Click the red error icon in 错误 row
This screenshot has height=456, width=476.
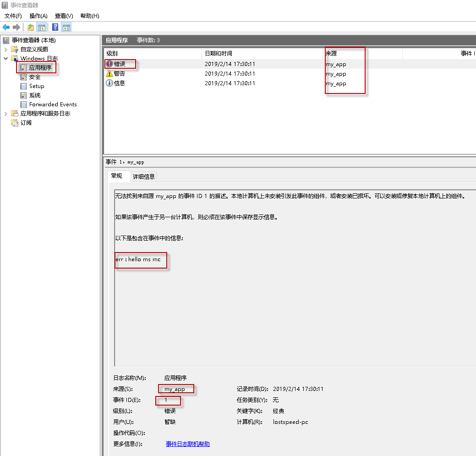point(109,64)
